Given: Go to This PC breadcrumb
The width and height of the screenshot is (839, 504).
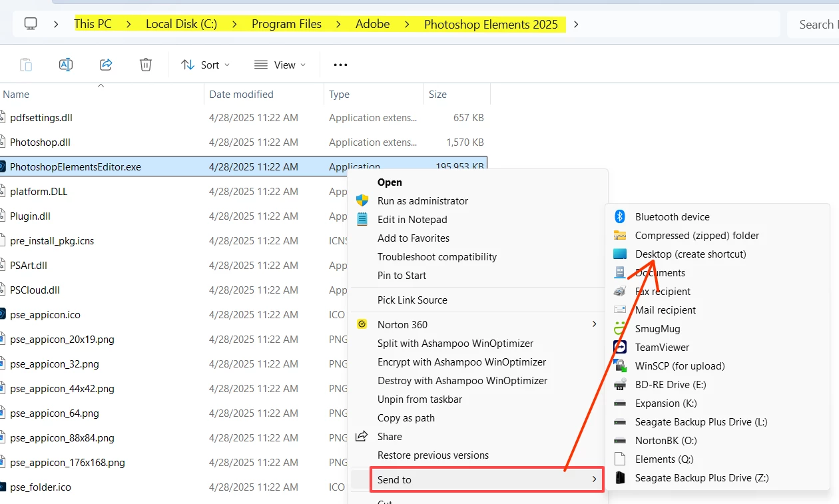Looking at the screenshot, I should [x=93, y=24].
